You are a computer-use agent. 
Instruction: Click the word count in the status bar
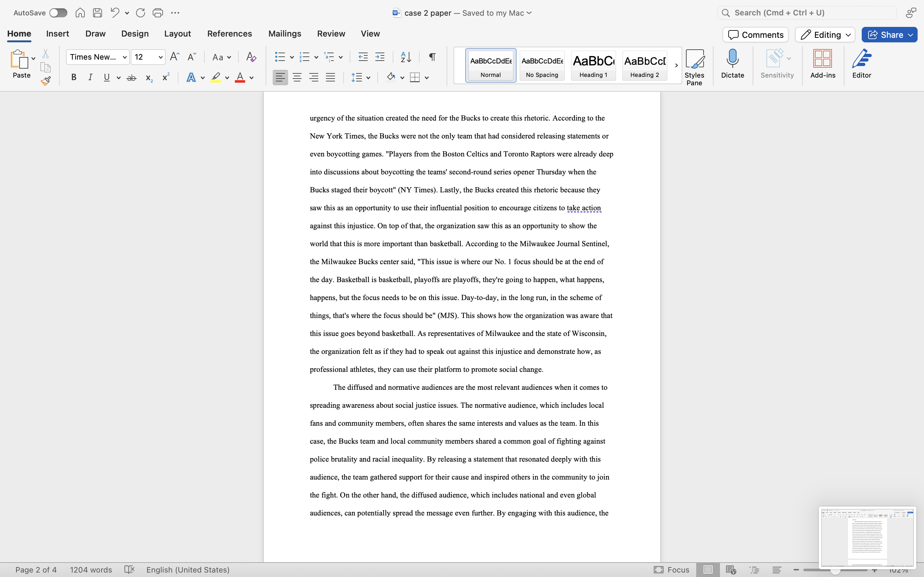click(91, 570)
